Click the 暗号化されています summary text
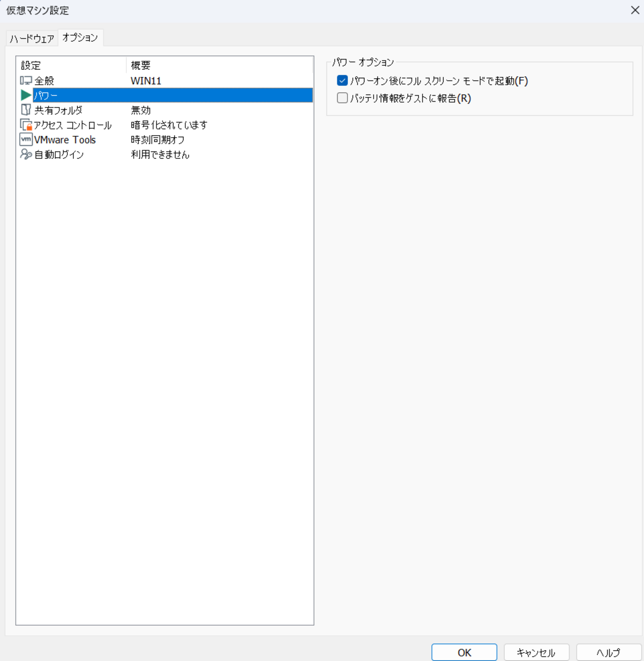644x661 pixels. [169, 125]
